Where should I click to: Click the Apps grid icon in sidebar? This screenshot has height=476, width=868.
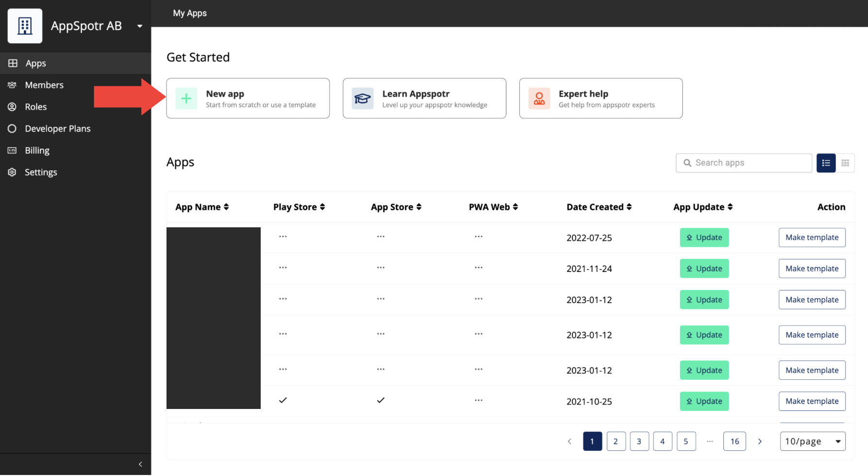[13, 63]
